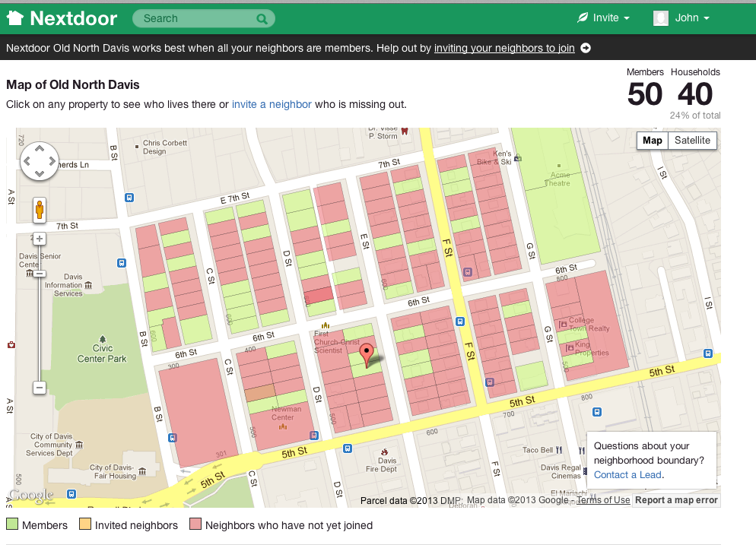Click the Davis Fire Dept flame icon
The height and width of the screenshot is (545, 756).
pyautogui.click(x=384, y=452)
